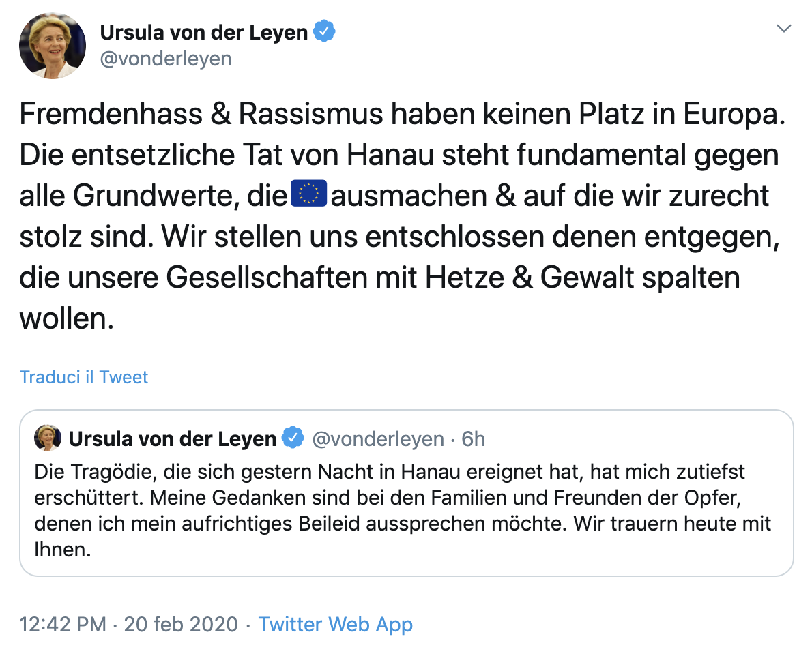Viewport: 812px width, 656px height.
Task: Click the EU flag emoji in the tweet
Action: pos(310,195)
